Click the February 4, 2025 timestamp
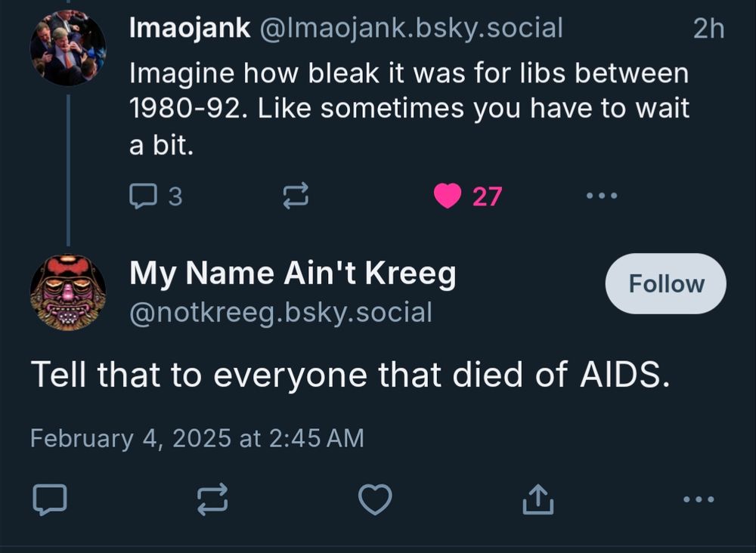This screenshot has width=756, height=553. point(197,438)
